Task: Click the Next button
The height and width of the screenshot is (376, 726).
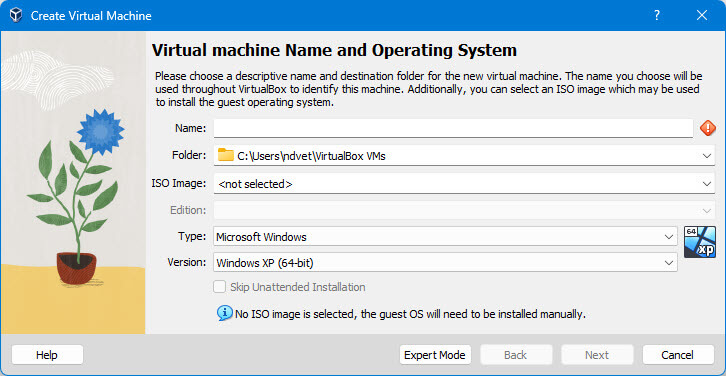Action: click(597, 355)
